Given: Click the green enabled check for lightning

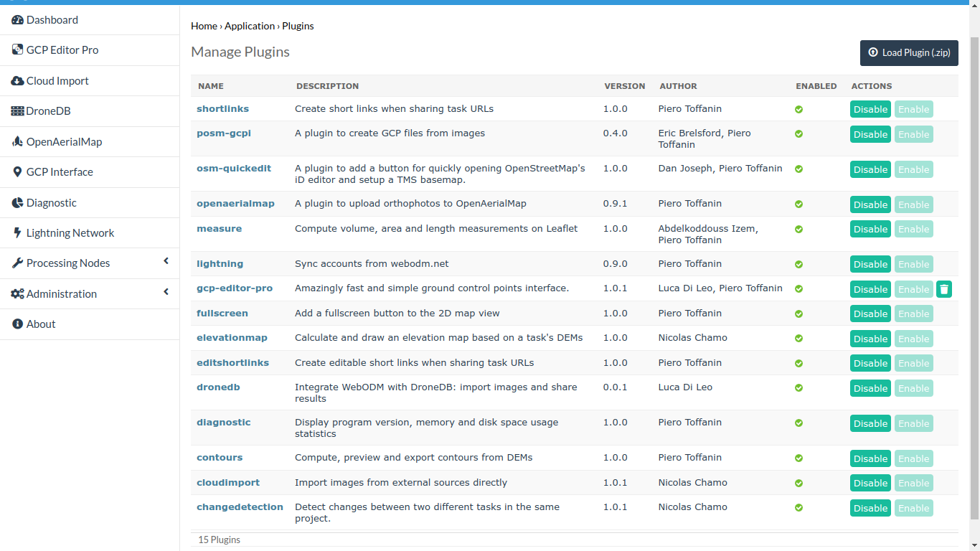Looking at the screenshot, I should (798, 264).
